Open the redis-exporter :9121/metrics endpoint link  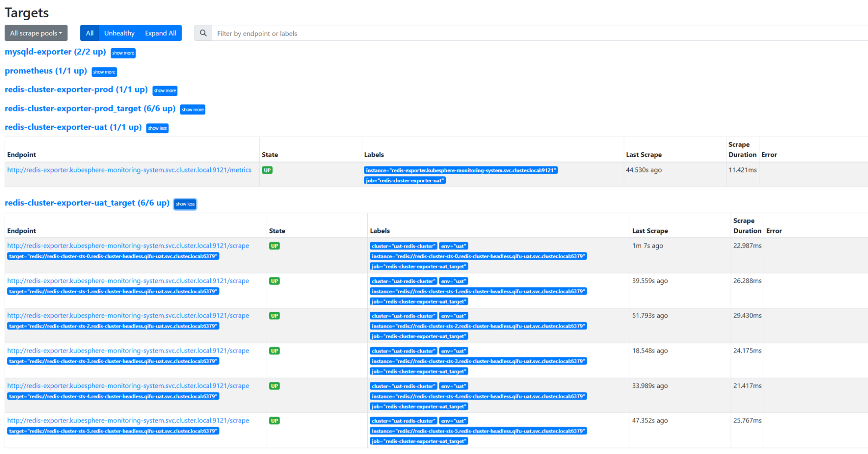click(x=129, y=170)
